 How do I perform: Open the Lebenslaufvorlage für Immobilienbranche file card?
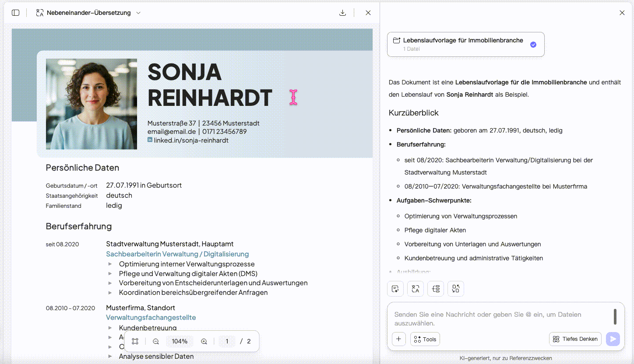point(466,44)
